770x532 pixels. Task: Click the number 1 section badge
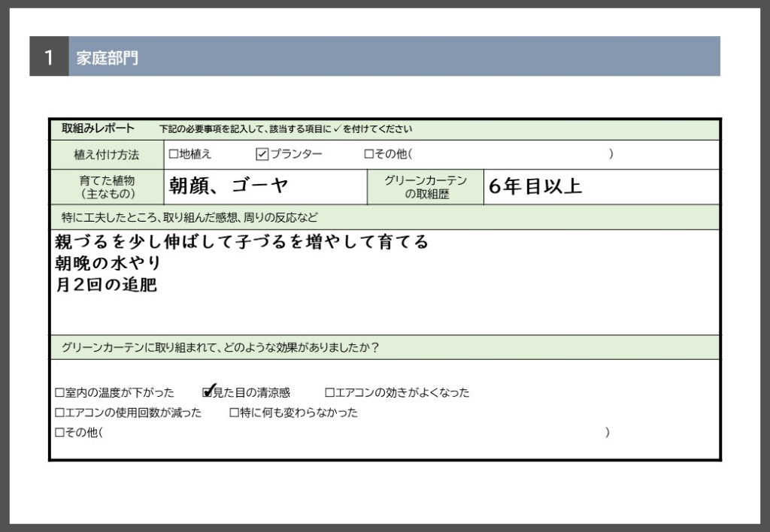point(49,57)
